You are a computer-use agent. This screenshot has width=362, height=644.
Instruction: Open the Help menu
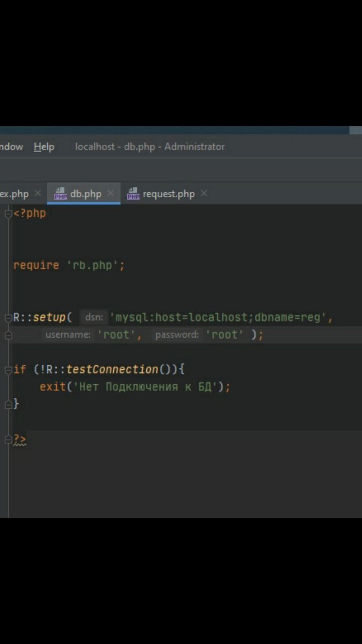click(44, 146)
